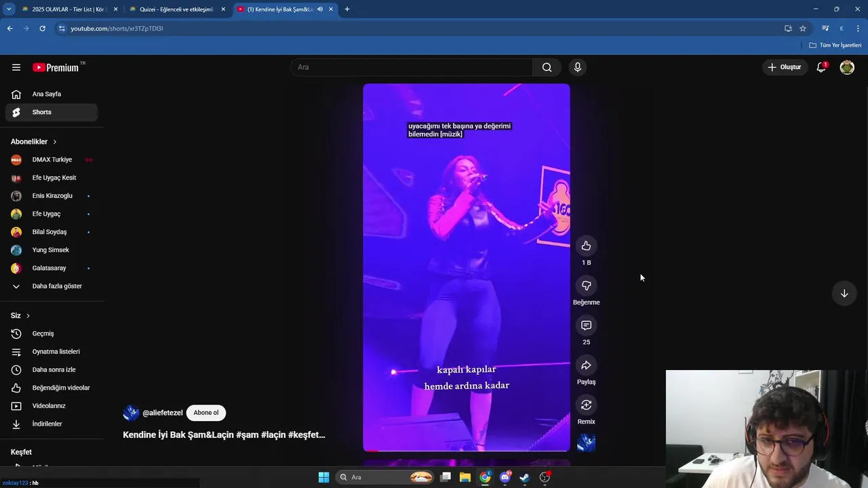Dislike the Short with thumbs down
Viewport: 868px width, 488px height.
tap(587, 285)
